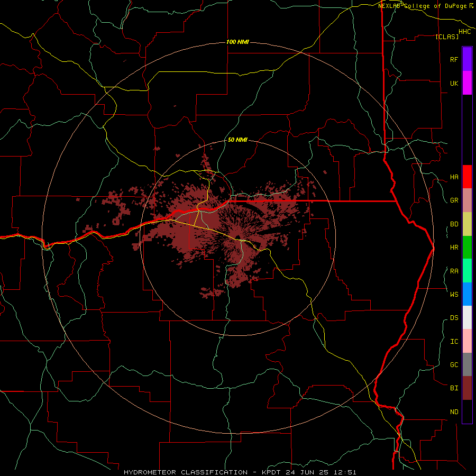
Task: Click the "GC" legend label
Action: pos(454,365)
